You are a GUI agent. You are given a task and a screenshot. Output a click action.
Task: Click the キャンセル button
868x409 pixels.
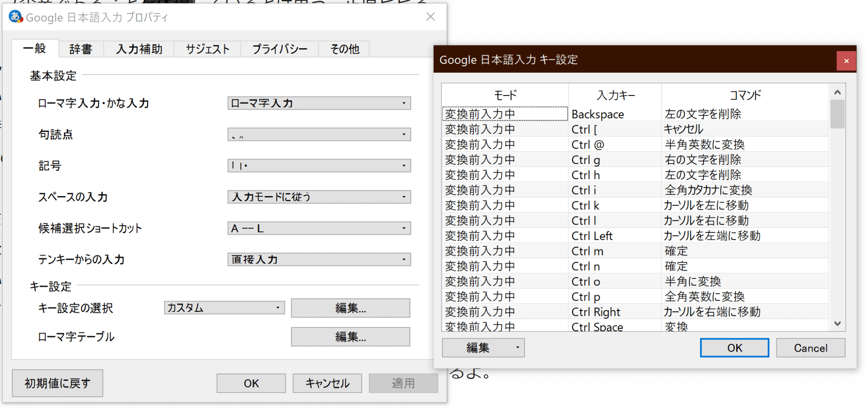[327, 383]
